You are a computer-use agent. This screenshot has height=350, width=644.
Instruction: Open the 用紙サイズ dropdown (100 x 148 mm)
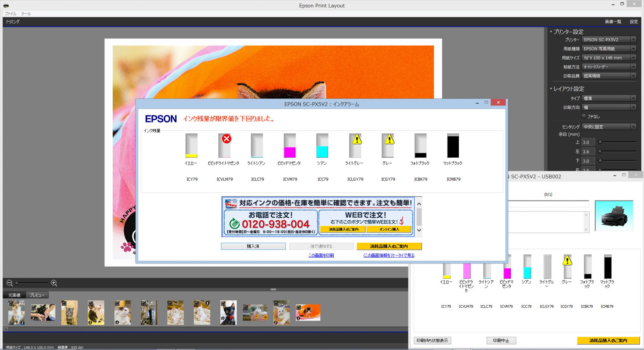pyautogui.click(x=609, y=58)
